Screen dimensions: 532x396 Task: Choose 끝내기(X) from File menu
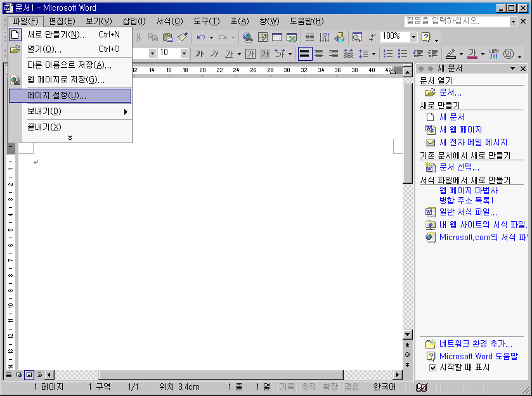(70, 127)
